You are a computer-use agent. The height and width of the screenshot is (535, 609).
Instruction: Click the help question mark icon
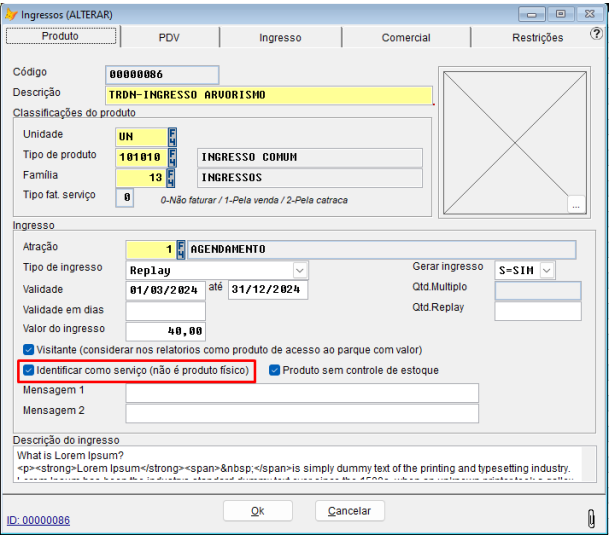click(596, 37)
